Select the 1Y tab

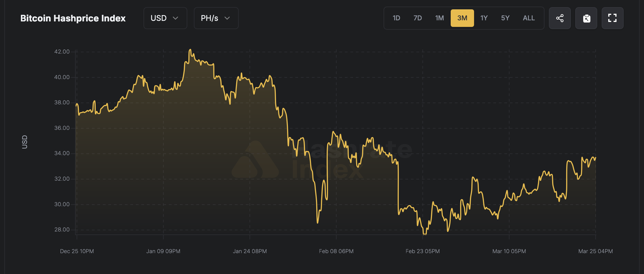click(x=484, y=18)
